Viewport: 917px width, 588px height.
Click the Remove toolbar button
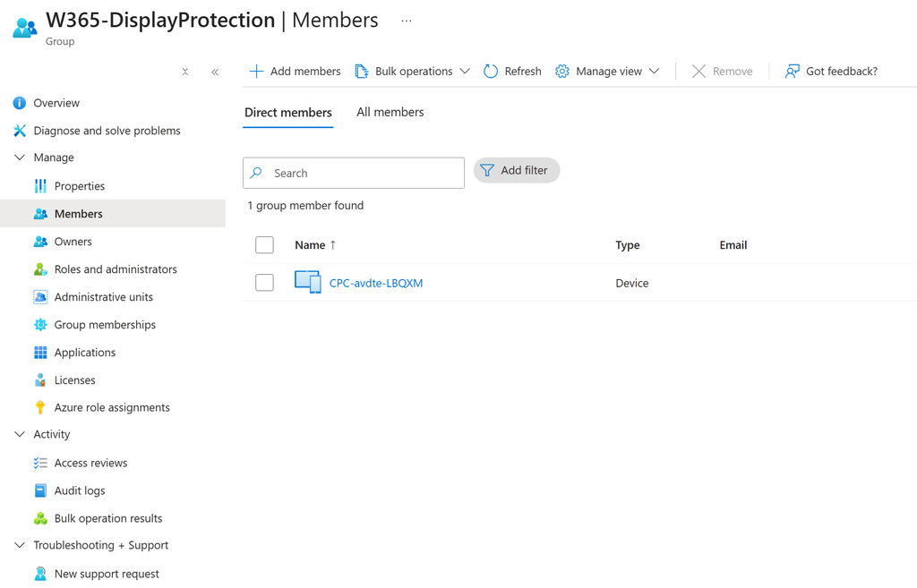pyautogui.click(x=723, y=72)
